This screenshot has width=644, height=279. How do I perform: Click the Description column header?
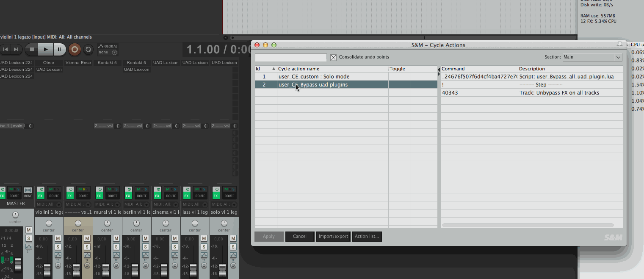click(571, 69)
